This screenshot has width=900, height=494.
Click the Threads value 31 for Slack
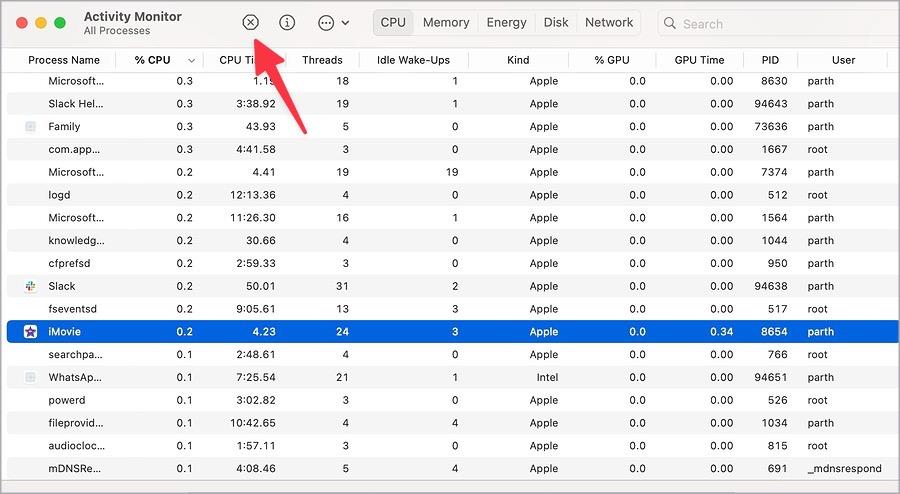point(342,286)
